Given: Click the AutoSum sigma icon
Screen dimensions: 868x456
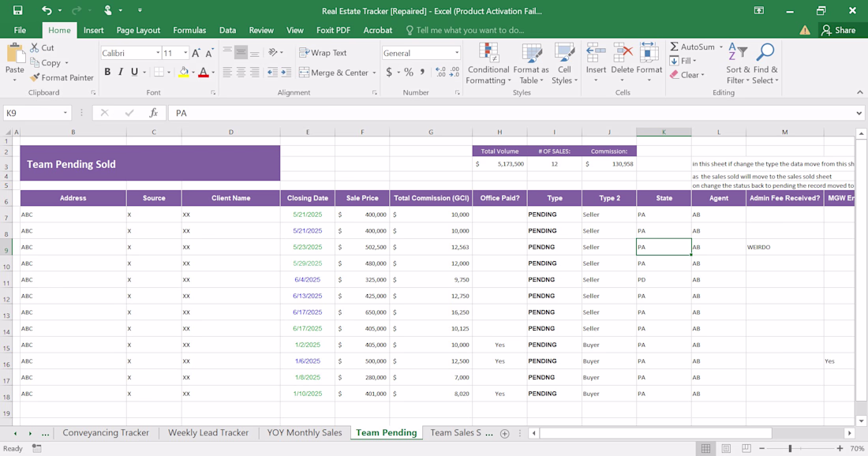Looking at the screenshot, I should click(675, 47).
